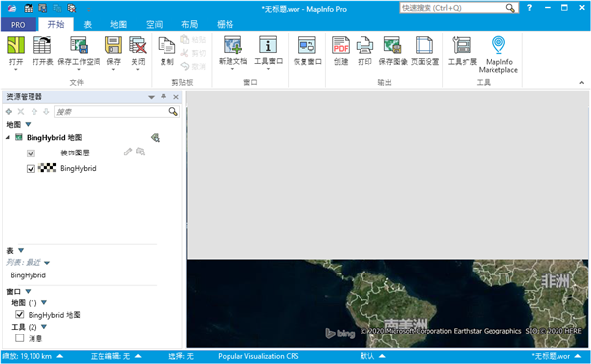Click the BingHybrid map zoom-to-layer icon
591x364 pixels.
(155, 138)
